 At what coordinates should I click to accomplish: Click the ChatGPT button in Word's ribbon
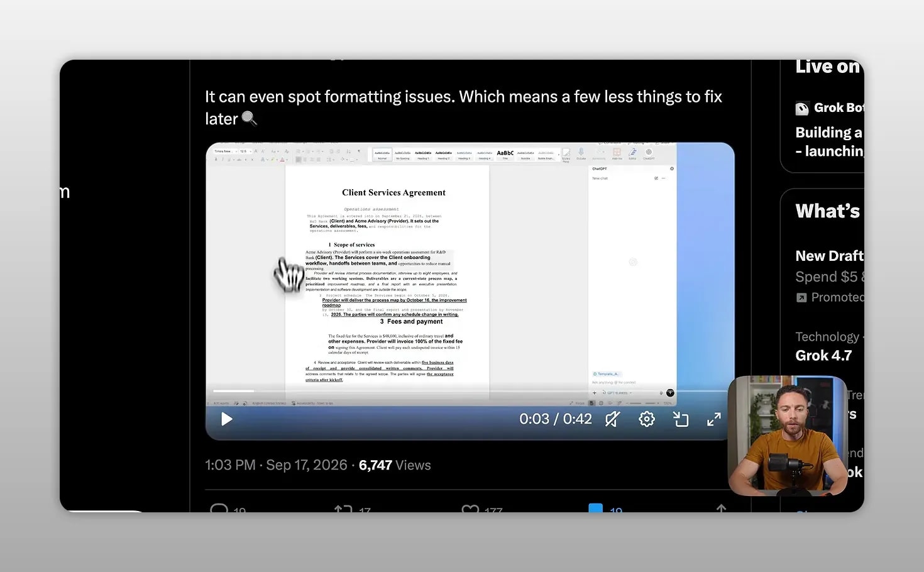click(649, 155)
